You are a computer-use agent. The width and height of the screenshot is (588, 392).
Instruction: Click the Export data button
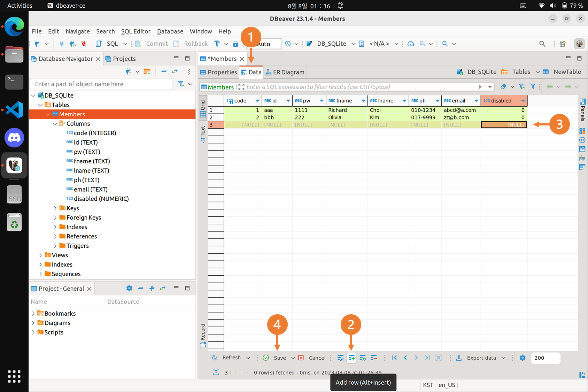click(476, 358)
